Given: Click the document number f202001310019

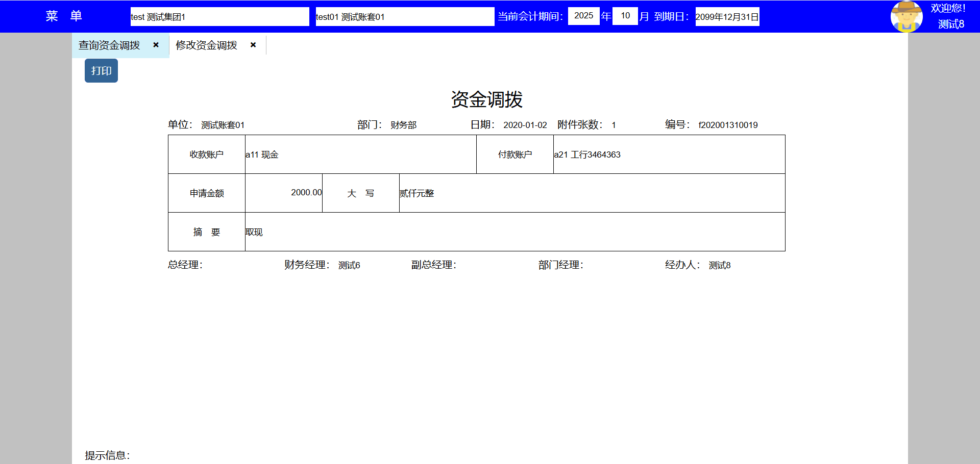Looking at the screenshot, I should 728,125.
